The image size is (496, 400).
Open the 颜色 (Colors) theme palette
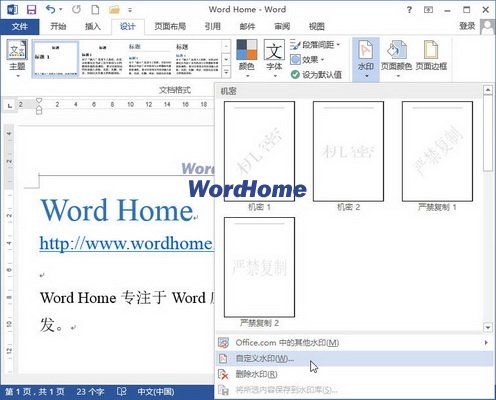click(x=247, y=59)
